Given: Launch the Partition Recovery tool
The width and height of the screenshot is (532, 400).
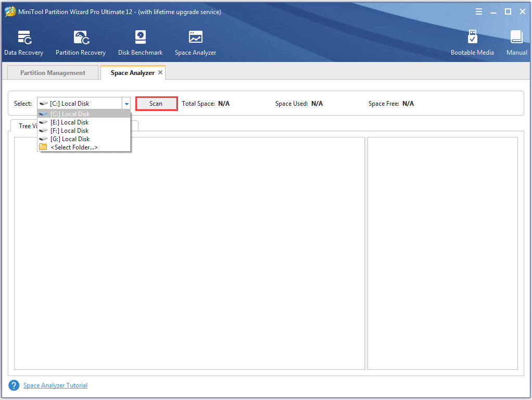Looking at the screenshot, I should pos(80,42).
